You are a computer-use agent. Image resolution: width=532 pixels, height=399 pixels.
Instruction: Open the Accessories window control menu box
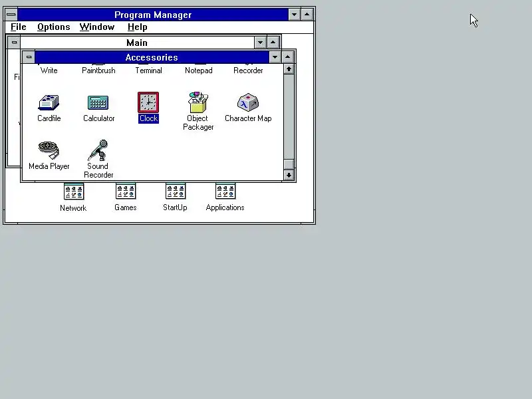[29, 57]
